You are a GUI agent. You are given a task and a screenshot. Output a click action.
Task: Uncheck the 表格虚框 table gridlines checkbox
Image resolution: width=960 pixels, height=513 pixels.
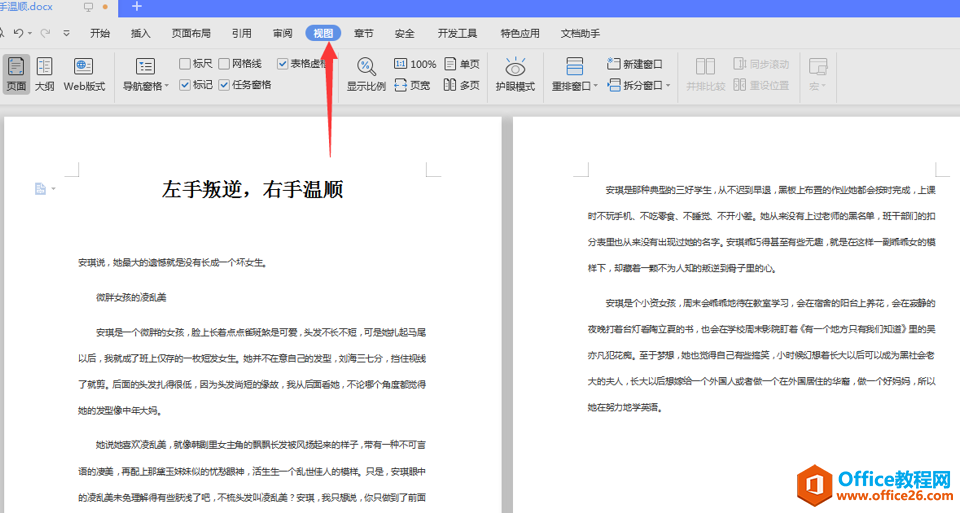click(x=282, y=64)
